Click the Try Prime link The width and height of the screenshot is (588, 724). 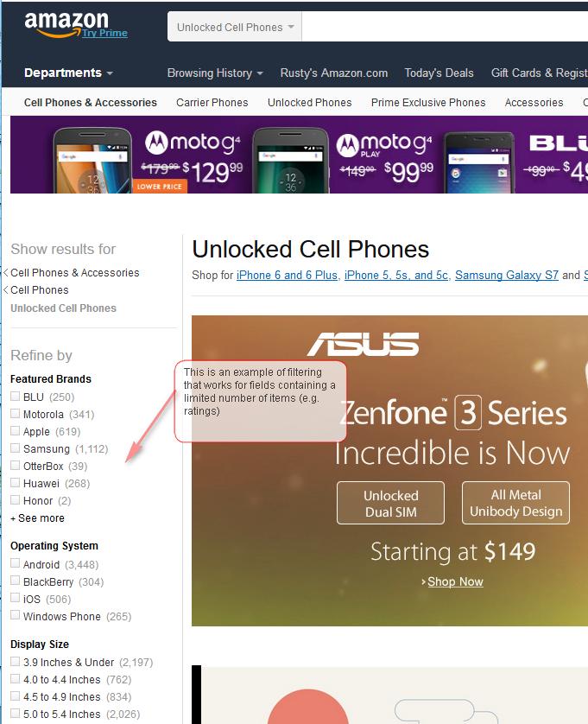[x=104, y=33]
